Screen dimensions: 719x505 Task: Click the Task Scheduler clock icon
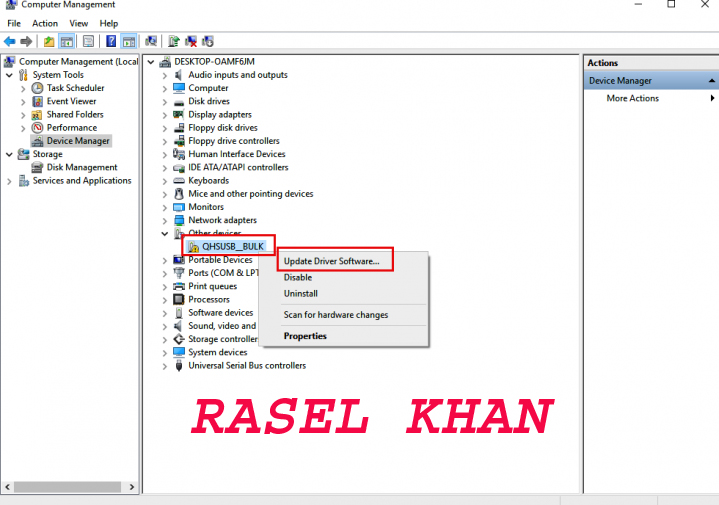(x=37, y=88)
